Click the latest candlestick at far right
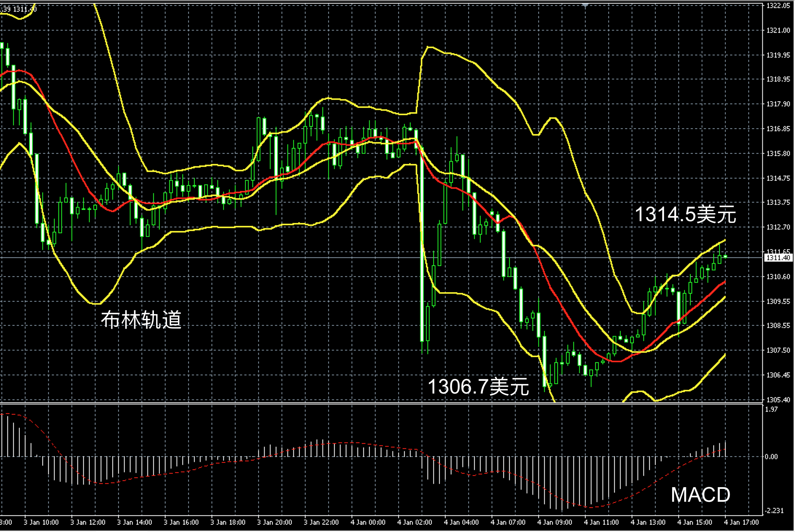Image resolution: width=795 pixels, height=532 pixels. coord(725,257)
